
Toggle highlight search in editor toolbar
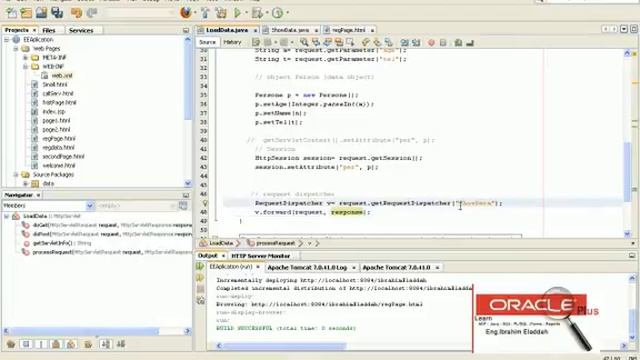[x=339, y=42]
